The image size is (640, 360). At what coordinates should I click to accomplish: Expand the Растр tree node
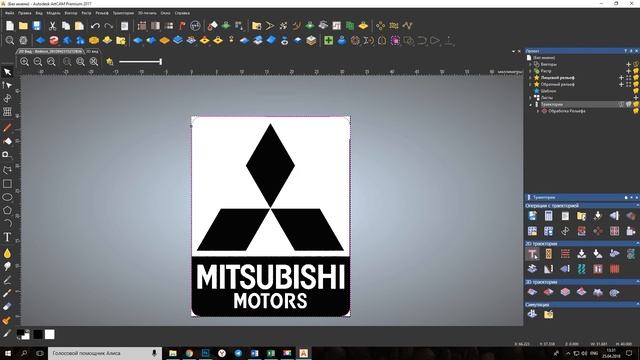(x=530, y=71)
